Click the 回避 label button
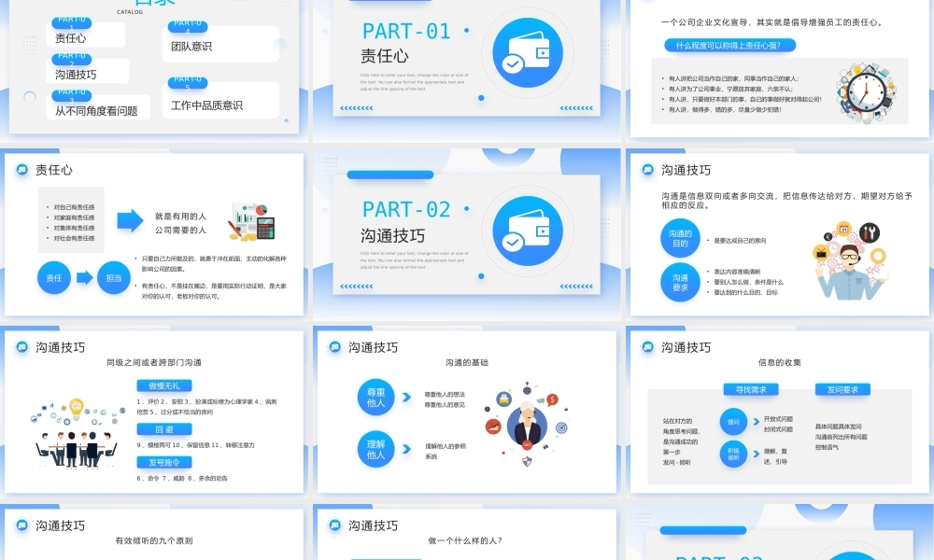This screenshot has height=560, width=934. [164, 429]
